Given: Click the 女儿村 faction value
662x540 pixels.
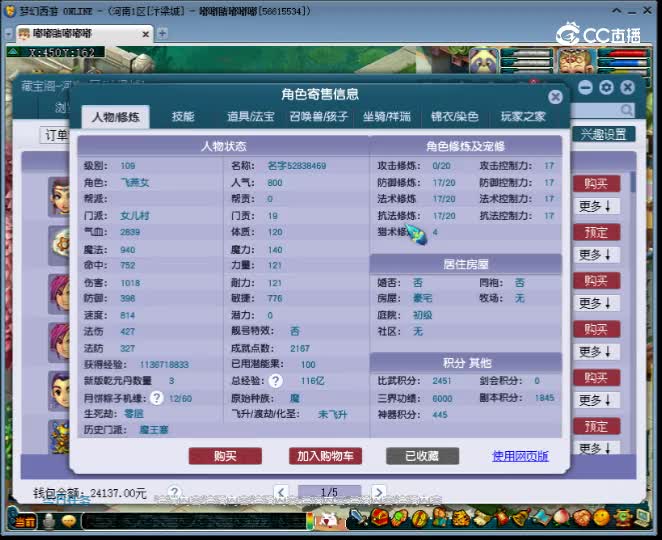Looking at the screenshot, I should coord(135,216).
